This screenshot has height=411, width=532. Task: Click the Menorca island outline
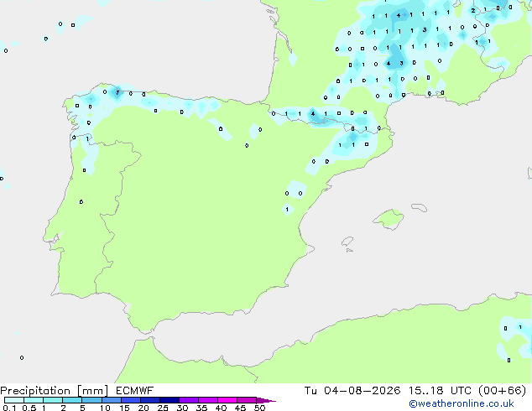click(x=420, y=207)
